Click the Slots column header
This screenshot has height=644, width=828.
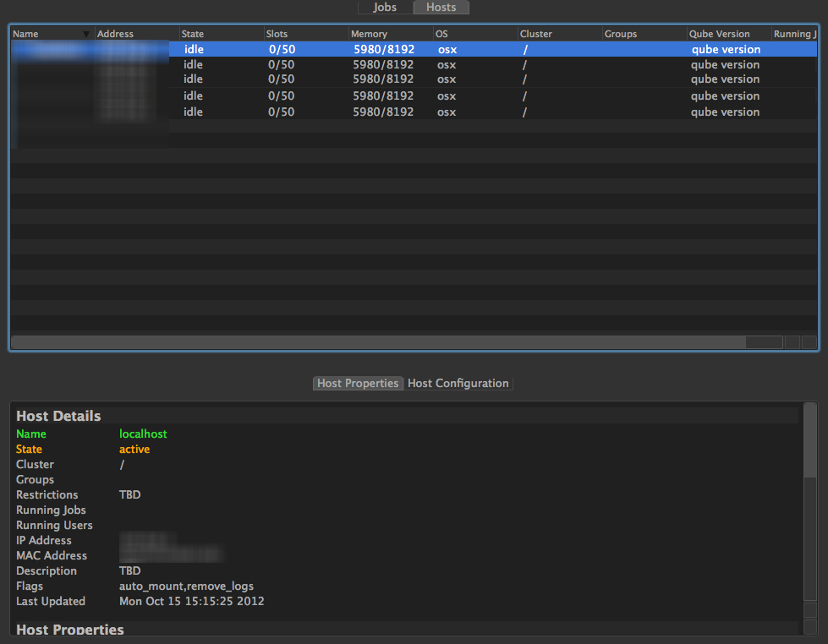tap(277, 35)
